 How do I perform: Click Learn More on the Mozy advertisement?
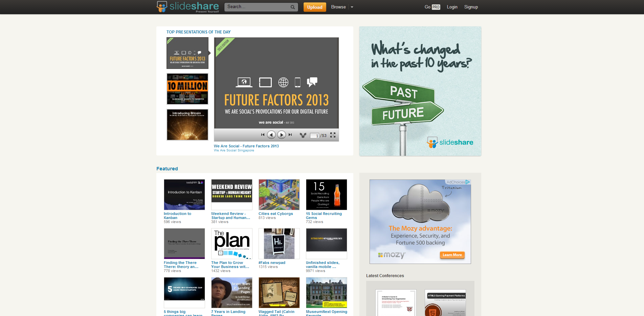click(452, 255)
